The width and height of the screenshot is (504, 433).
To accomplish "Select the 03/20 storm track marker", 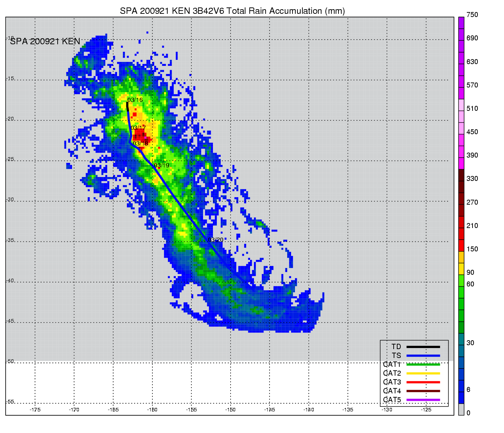I will pos(216,240).
